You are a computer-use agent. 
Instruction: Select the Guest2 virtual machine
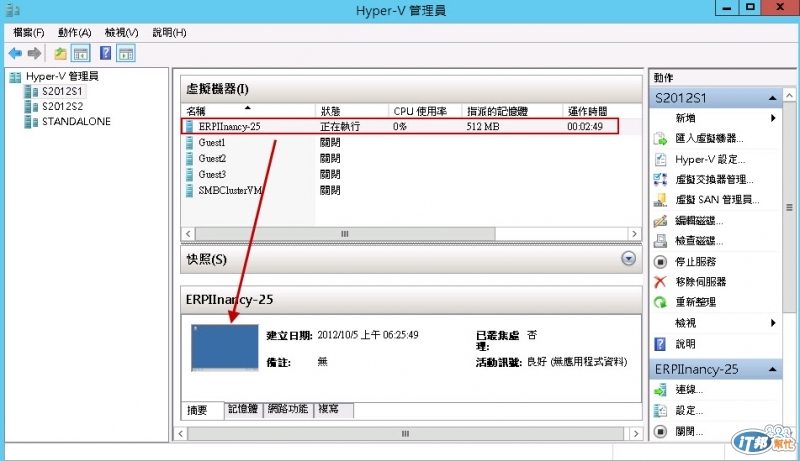point(212,158)
